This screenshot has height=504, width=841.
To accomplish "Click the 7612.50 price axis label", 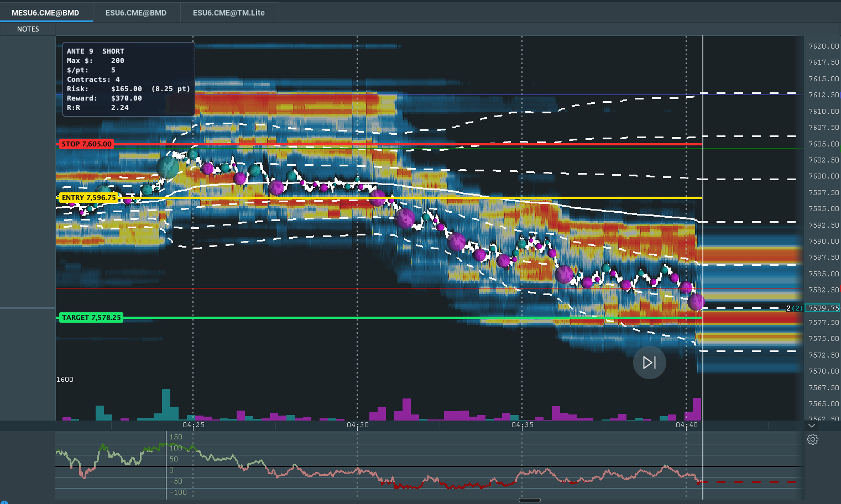I will (x=824, y=95).
